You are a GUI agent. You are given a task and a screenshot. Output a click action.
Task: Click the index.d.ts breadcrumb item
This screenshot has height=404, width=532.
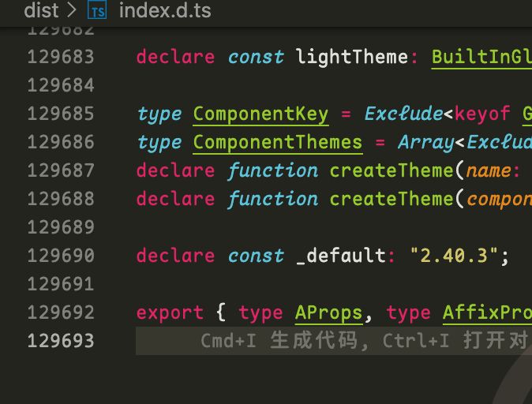(x=165, y=10)
